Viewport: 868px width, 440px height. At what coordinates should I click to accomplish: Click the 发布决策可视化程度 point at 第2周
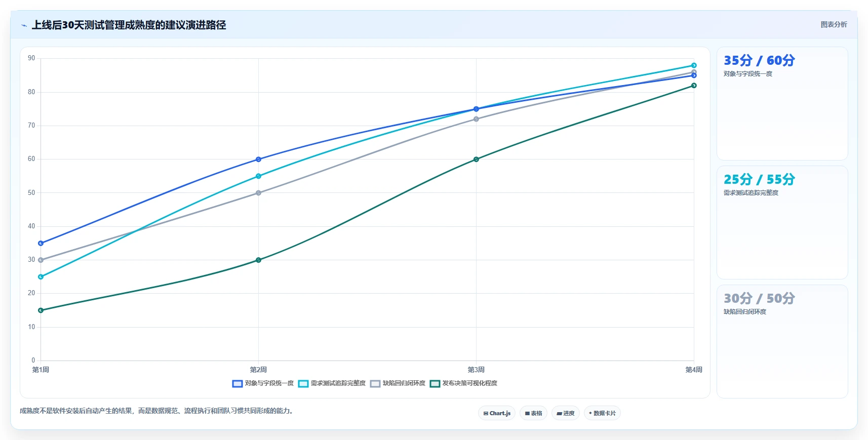pos(259,260)
